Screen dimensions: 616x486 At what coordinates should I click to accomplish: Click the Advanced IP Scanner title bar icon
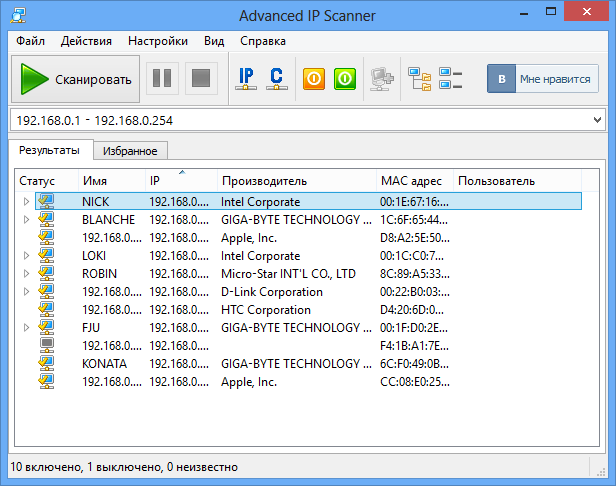(18, 16)
